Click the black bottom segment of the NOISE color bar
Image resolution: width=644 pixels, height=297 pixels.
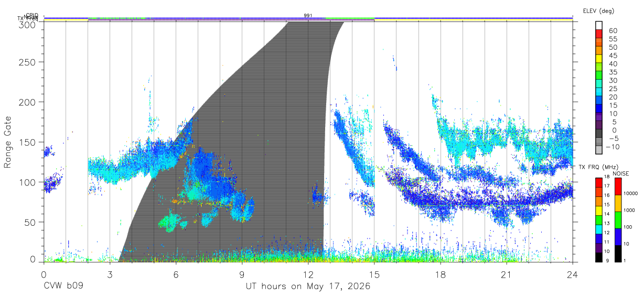click(x=618, y=254)
